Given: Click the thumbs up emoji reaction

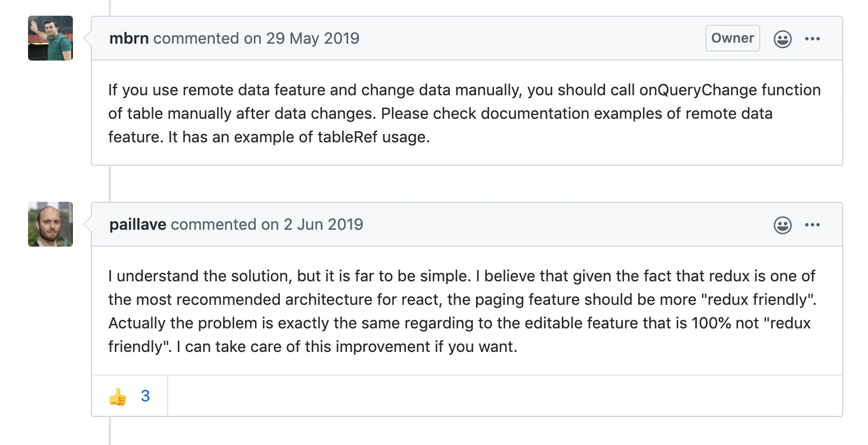Looking at the screenshot, I should (x=118, y=396).
